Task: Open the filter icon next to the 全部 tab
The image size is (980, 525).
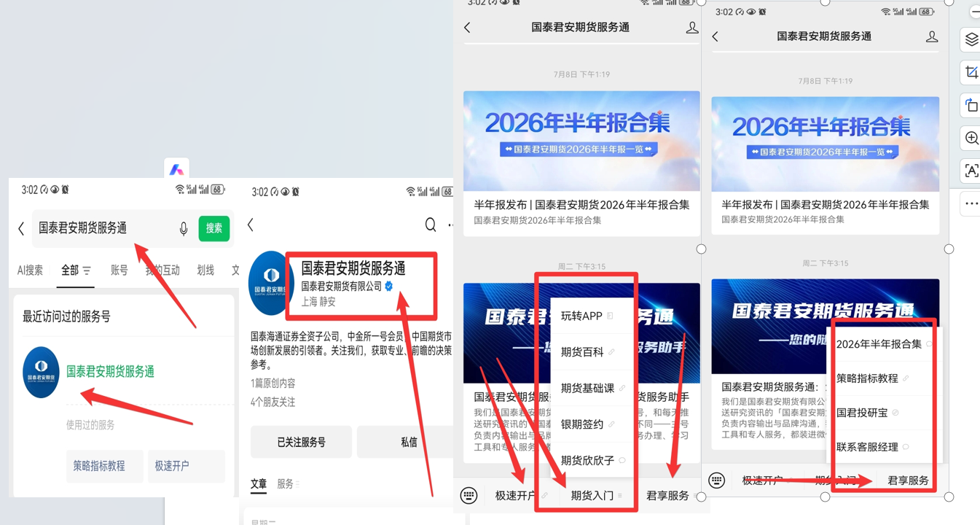Action: [x=87, y=271]
